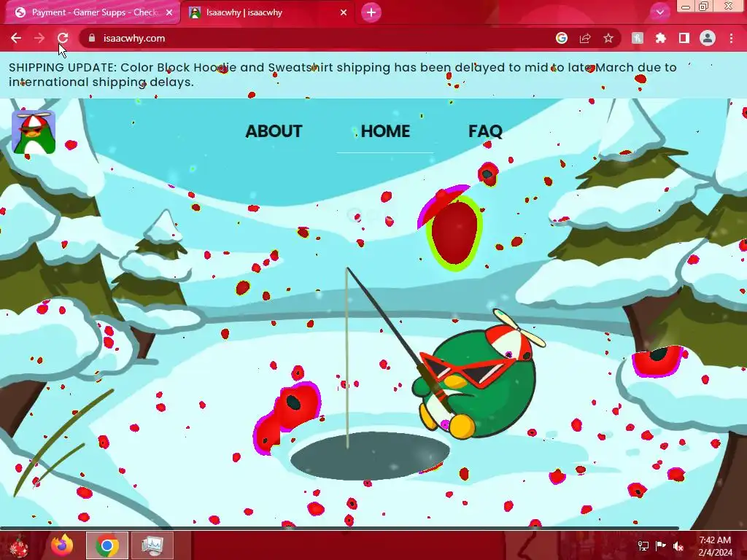Open the Chrome profile avatar
747x560 pixels.
click(x=708, y=38)
